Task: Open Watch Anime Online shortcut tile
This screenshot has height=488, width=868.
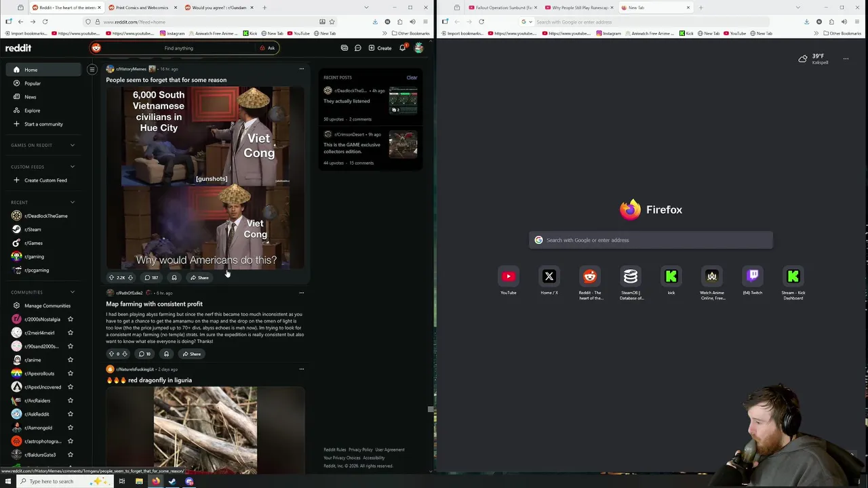Action: point(712,277)
